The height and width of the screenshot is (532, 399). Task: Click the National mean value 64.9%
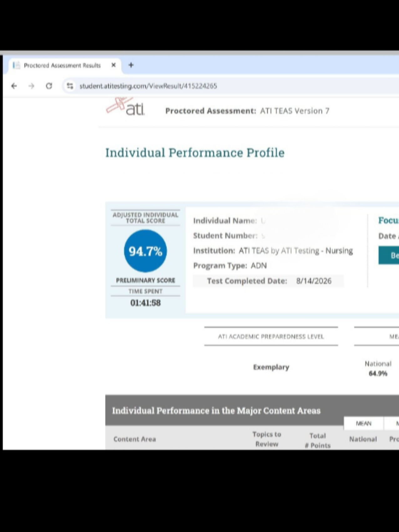(378, 373)
